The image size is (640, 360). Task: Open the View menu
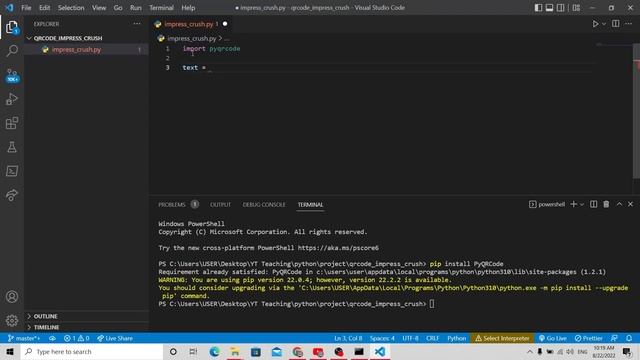coord(99,8)
